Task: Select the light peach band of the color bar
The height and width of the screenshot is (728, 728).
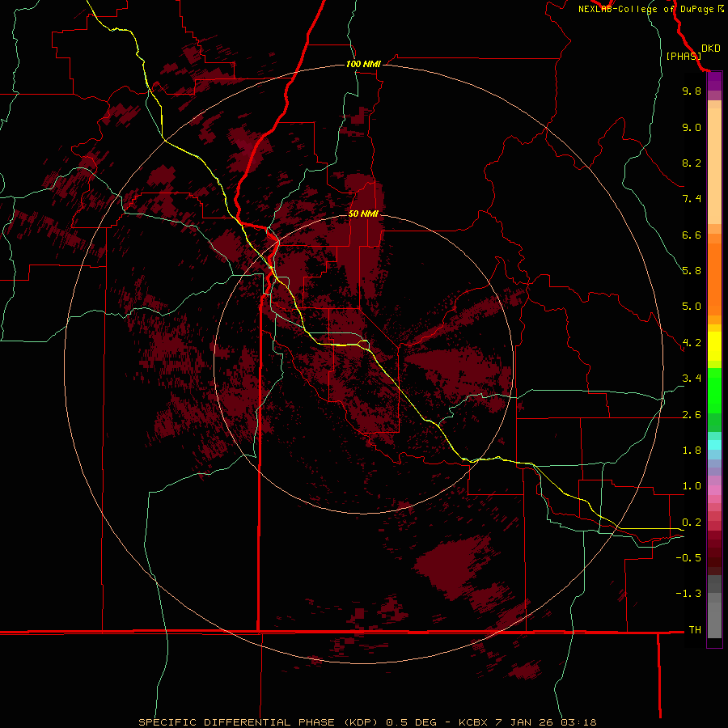Action: [714, 166]
